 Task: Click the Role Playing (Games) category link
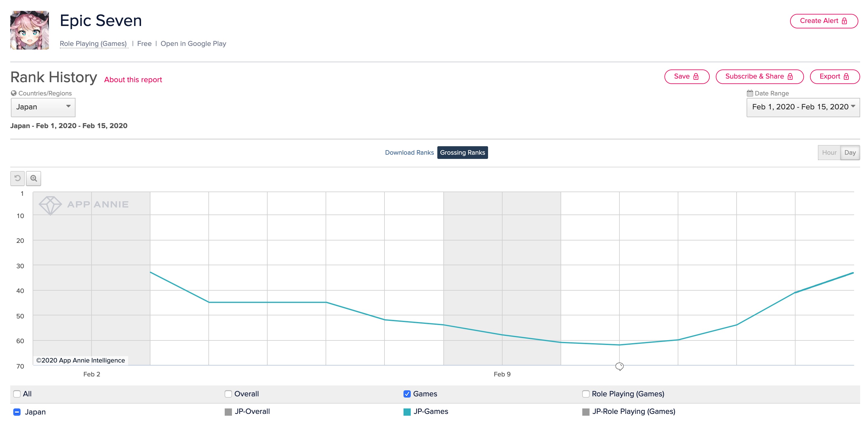[93, 44]
